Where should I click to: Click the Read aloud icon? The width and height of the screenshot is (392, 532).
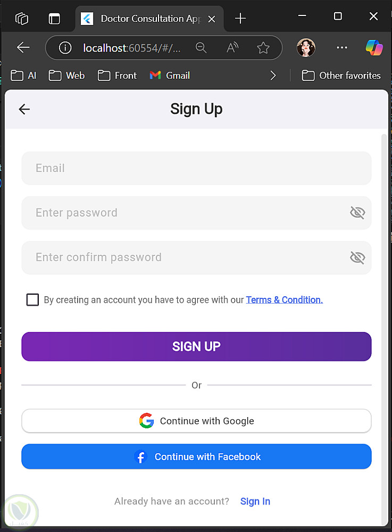pyautogui.click(x=232, y=48)
